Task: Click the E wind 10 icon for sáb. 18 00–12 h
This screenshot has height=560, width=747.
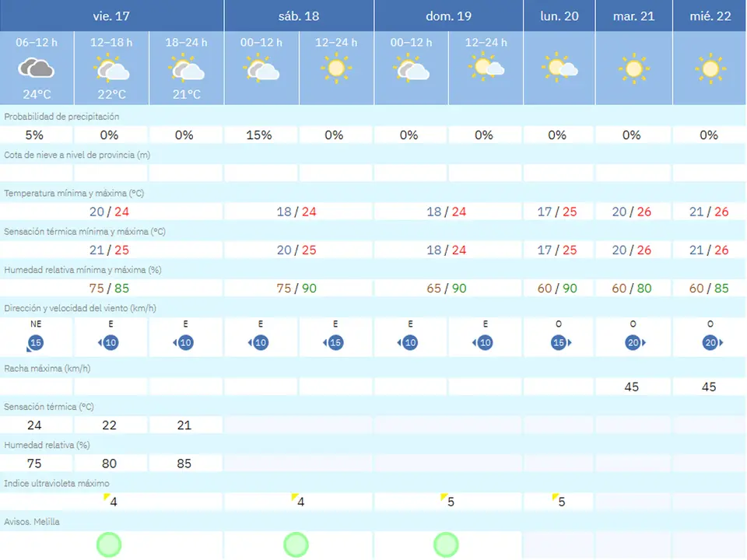Action: (258, 343)
